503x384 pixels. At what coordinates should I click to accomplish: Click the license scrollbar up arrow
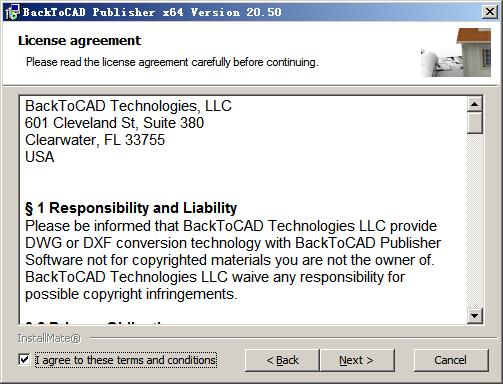(x=475, y=104)
